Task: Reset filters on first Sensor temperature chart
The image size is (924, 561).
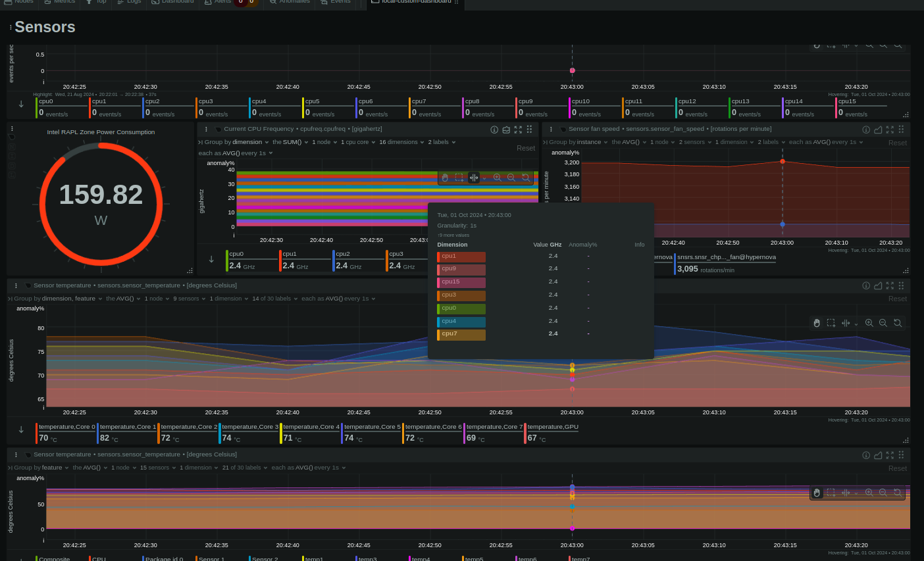Action: coord(898,299)
